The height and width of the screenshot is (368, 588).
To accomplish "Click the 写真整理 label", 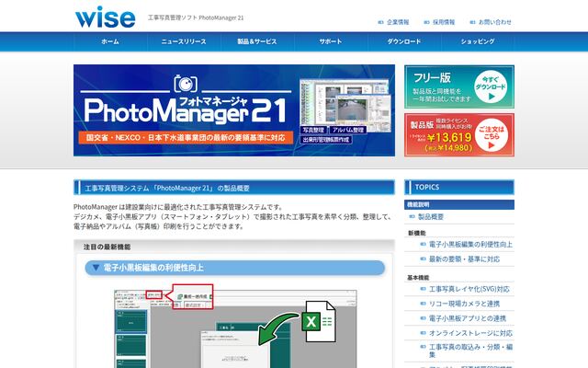I will tap(313, 130).
